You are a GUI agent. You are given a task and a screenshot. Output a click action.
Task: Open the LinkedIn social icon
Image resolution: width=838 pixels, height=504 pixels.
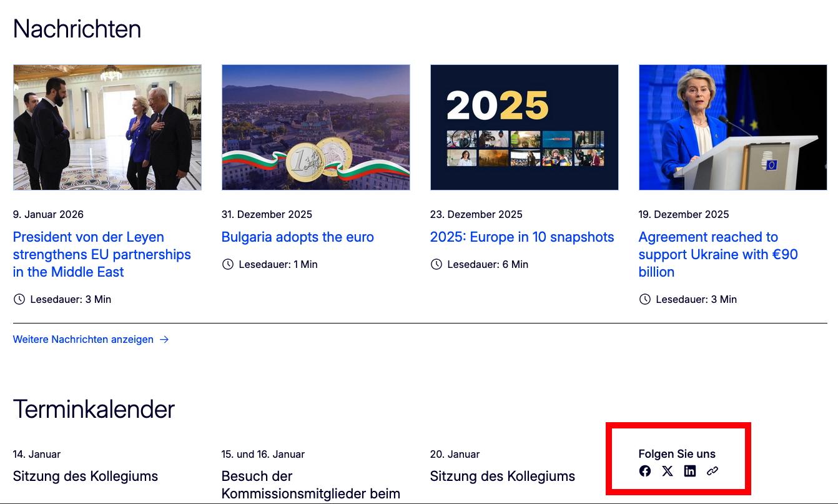point(690,471)
